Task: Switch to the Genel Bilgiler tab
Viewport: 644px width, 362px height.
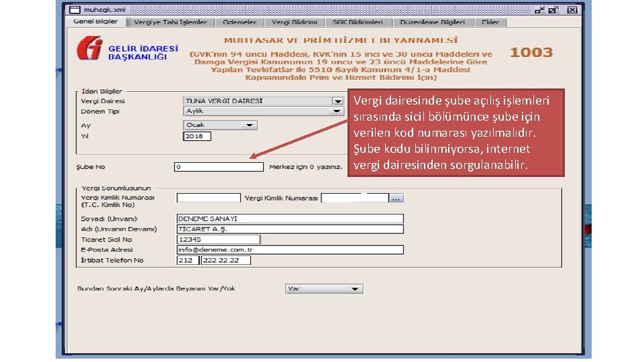Action: click(x=96, y=21)
